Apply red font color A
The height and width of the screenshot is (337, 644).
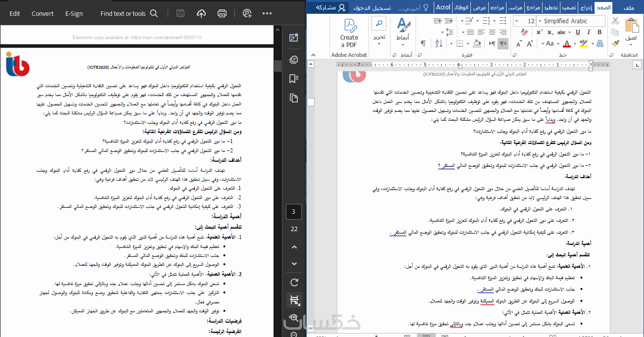(x=567, y=44)
